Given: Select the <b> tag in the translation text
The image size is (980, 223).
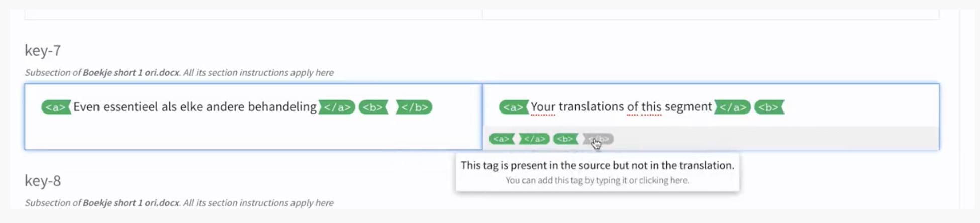Looking at the screenshot, I should (x=769, y=107).
